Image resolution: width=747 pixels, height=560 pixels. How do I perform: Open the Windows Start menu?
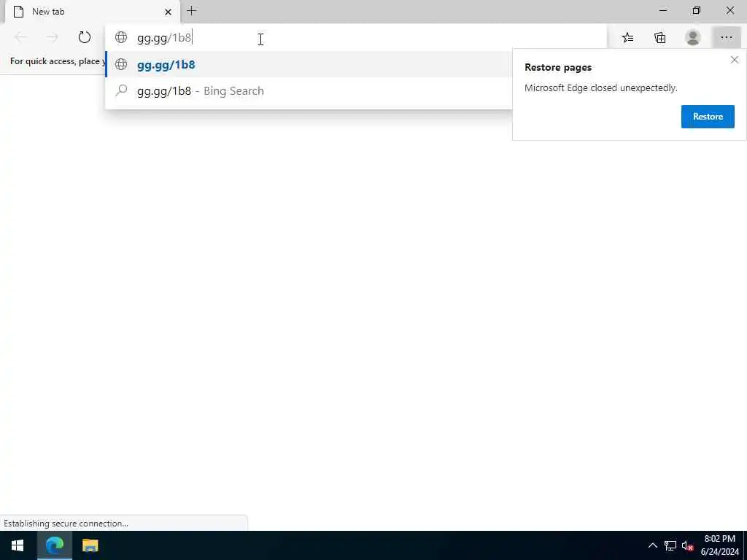click(18, 545)
